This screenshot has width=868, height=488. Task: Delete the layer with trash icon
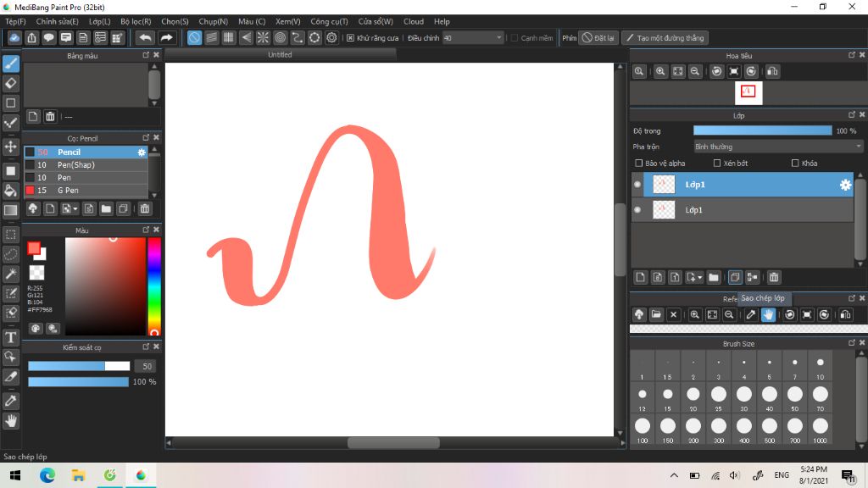pyautogui.click(x=774, y=277)
